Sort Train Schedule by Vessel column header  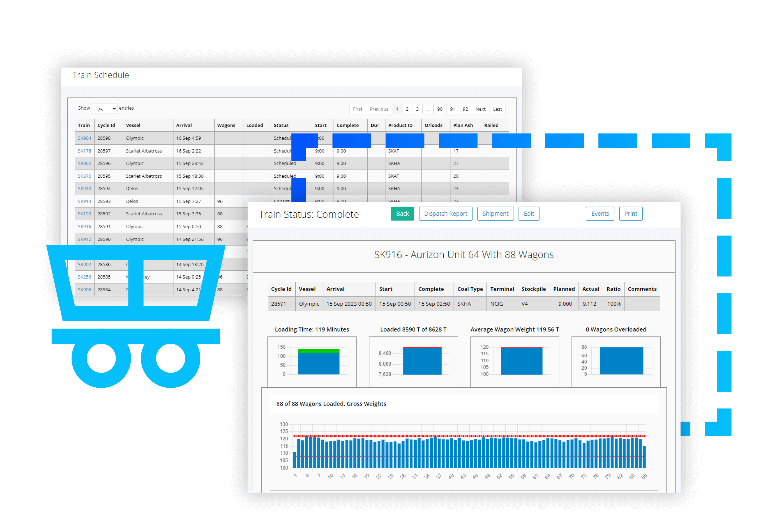pos(148,125)
